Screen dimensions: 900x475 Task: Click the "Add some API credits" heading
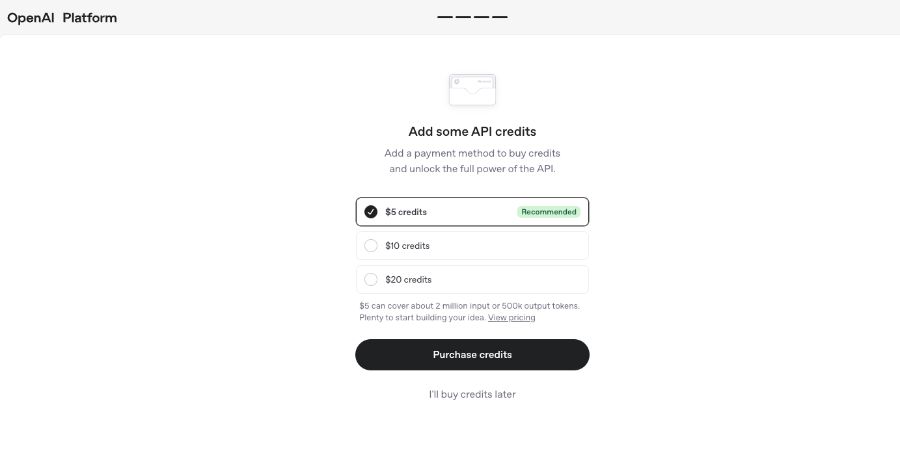472,131
